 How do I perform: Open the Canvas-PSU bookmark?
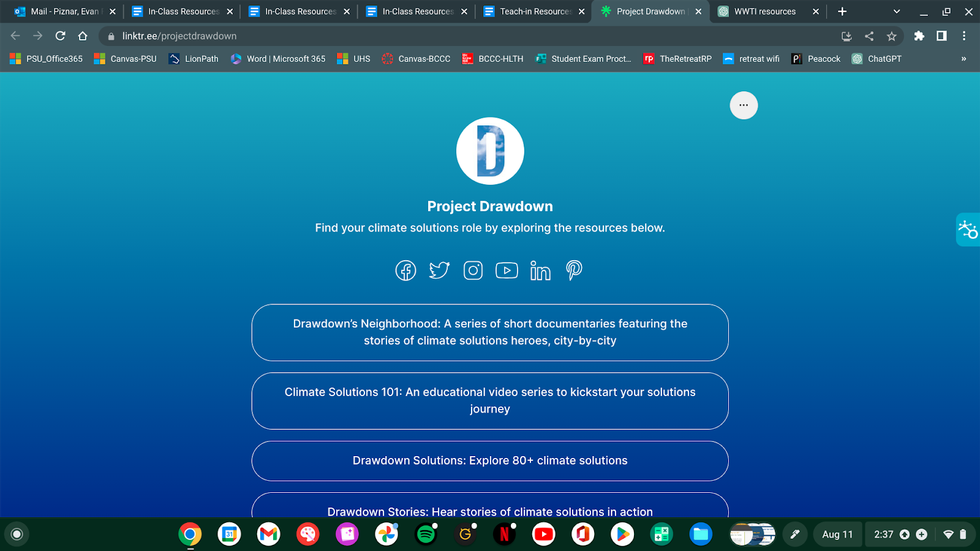pos(126,59)
